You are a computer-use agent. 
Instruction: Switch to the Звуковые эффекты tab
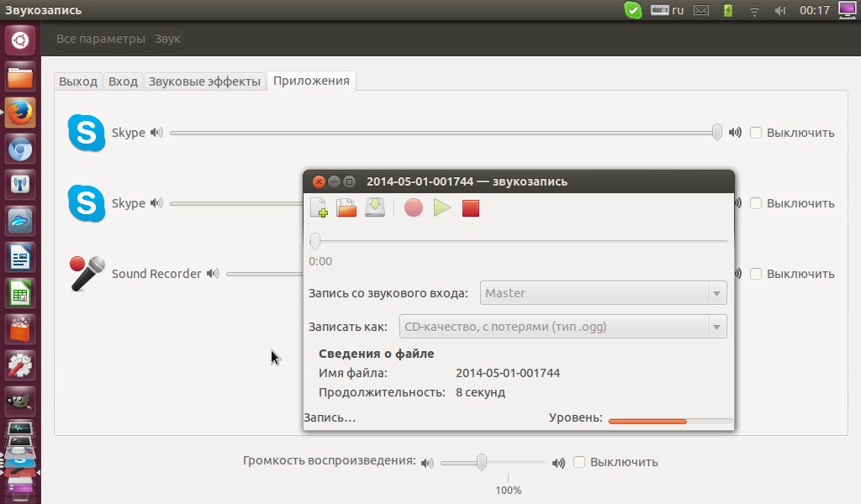(205, 81)
